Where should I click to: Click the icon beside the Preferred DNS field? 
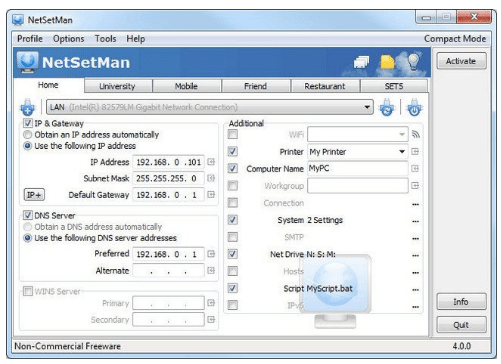(211, 254)
